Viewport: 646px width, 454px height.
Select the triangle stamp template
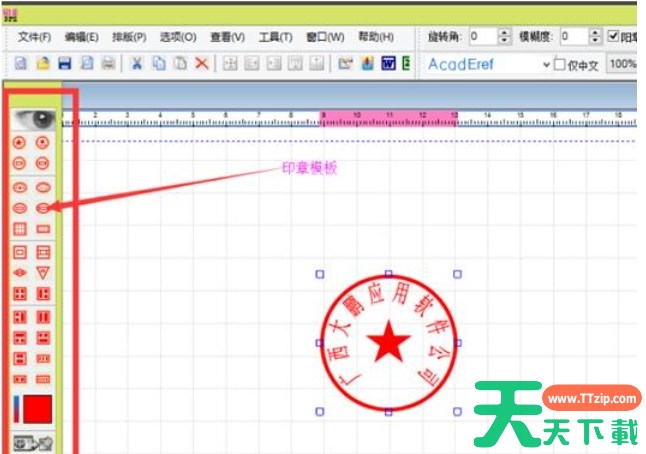(43, 272)
